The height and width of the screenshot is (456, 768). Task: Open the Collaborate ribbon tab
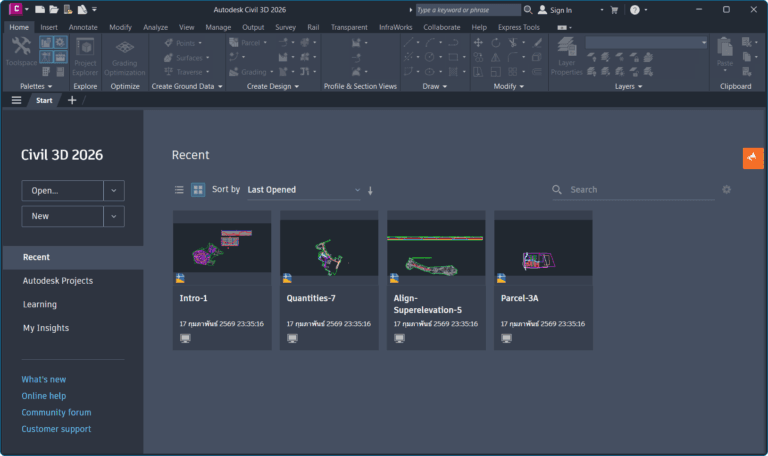point(441,27)
